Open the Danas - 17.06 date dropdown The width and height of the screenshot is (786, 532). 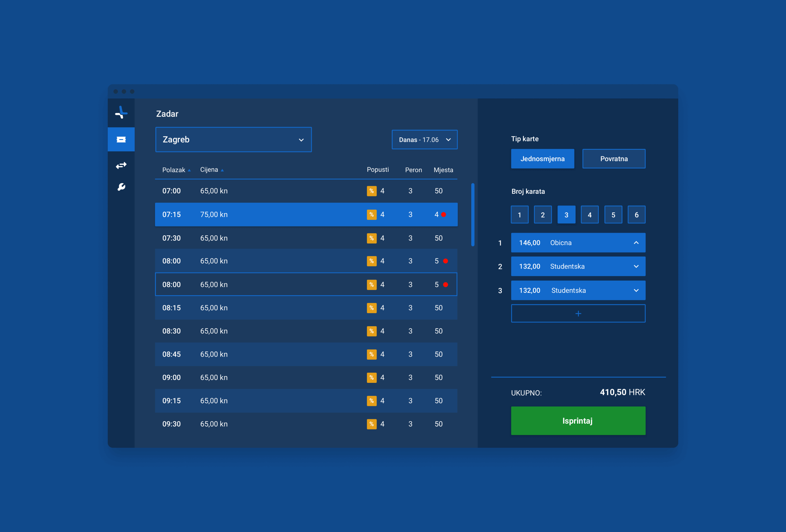(424, 140)
